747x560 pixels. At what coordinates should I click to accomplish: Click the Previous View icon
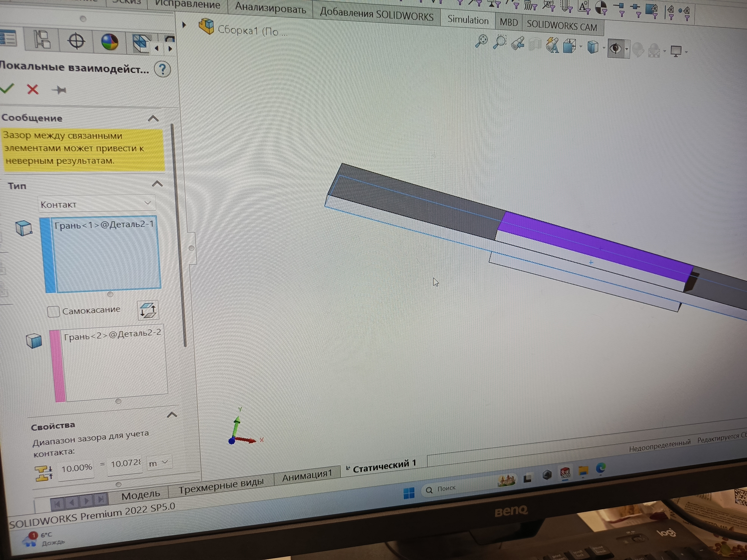[x=517, y=43]
